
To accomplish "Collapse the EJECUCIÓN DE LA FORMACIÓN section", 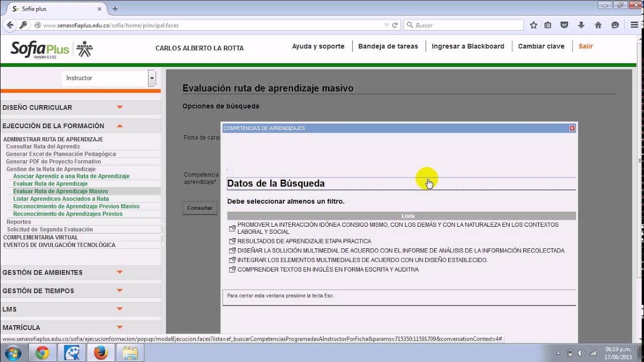I will (120, 126).
